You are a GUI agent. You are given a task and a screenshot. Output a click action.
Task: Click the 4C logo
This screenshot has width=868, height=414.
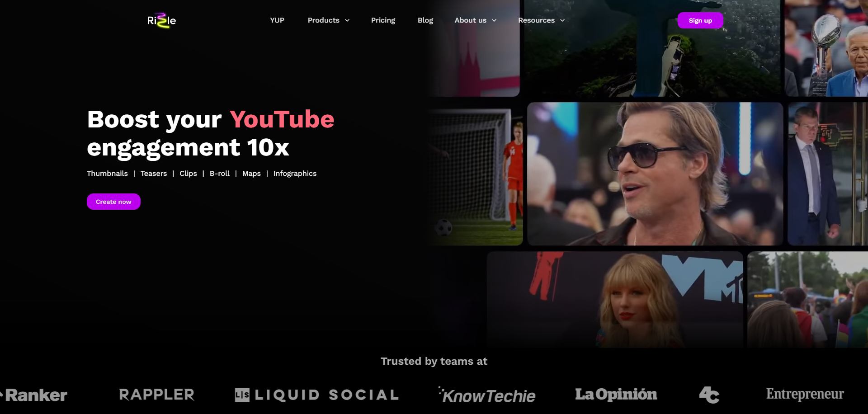pyautogui.click(x=709, y=395)
